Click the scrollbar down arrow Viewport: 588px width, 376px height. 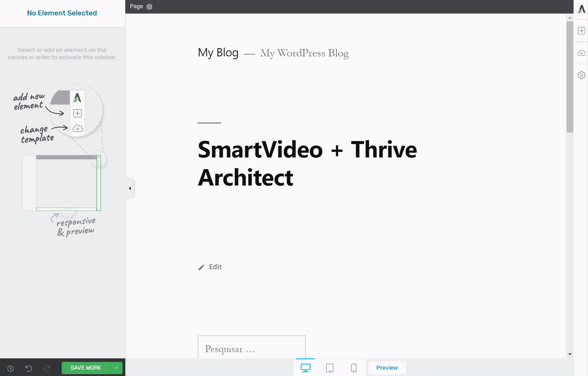point(570,354)
